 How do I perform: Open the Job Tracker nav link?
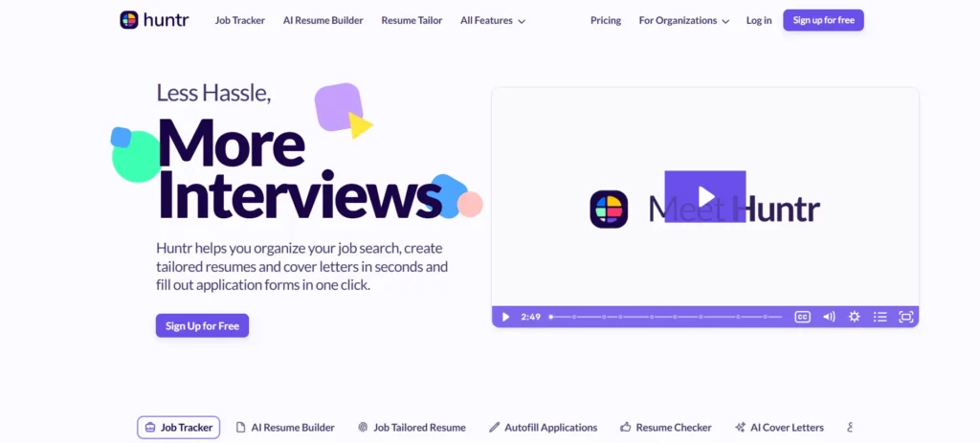click(x=240, y=21)
